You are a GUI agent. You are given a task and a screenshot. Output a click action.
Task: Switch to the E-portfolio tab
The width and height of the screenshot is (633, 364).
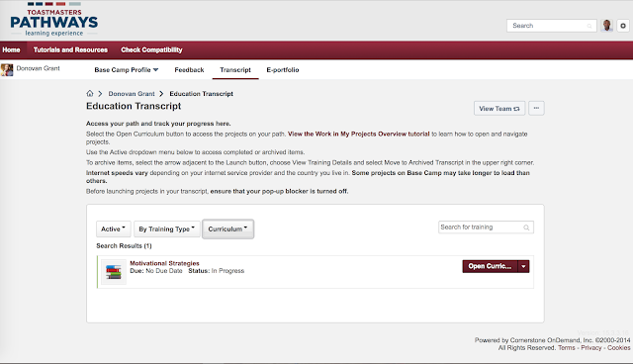283,70
